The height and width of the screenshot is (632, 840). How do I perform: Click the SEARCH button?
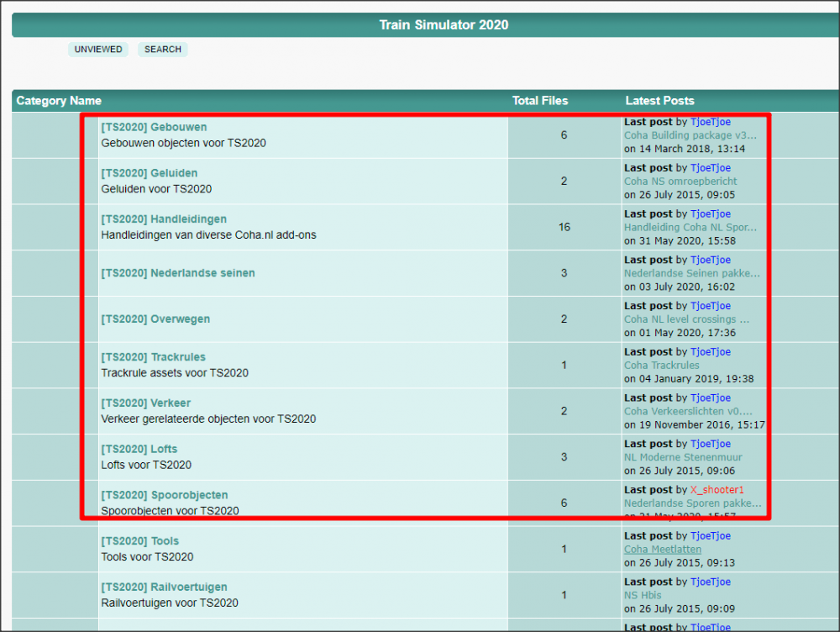point(162,50)
